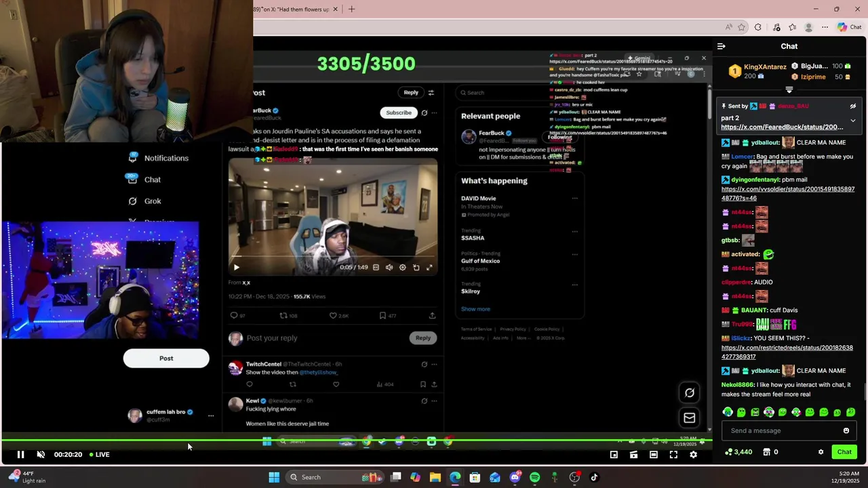Click the clip creation icon
Screen dimensions: 868x488
point(633,455)
